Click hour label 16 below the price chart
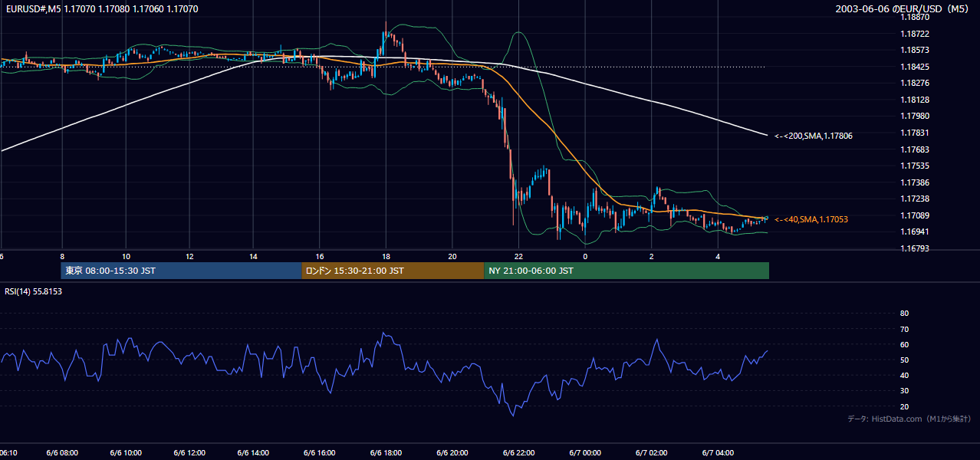The image size is (980, 460). 320,256
